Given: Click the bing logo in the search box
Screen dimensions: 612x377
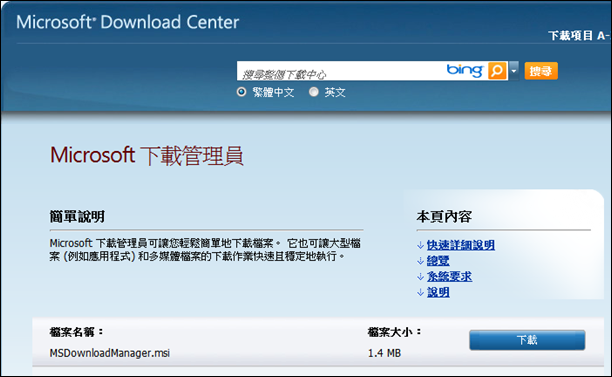Looking at the screenshot, I should [465, 70].
